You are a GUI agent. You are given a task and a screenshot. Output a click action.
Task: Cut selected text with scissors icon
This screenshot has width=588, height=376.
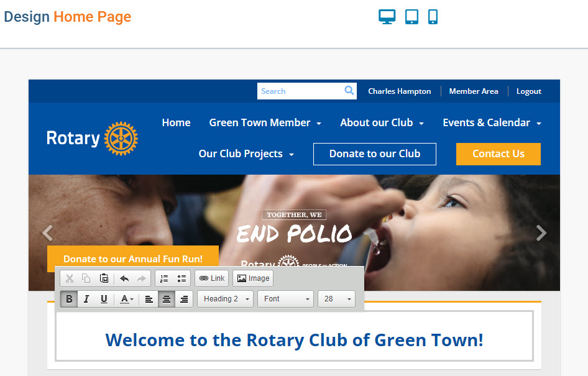pos(70,278)
